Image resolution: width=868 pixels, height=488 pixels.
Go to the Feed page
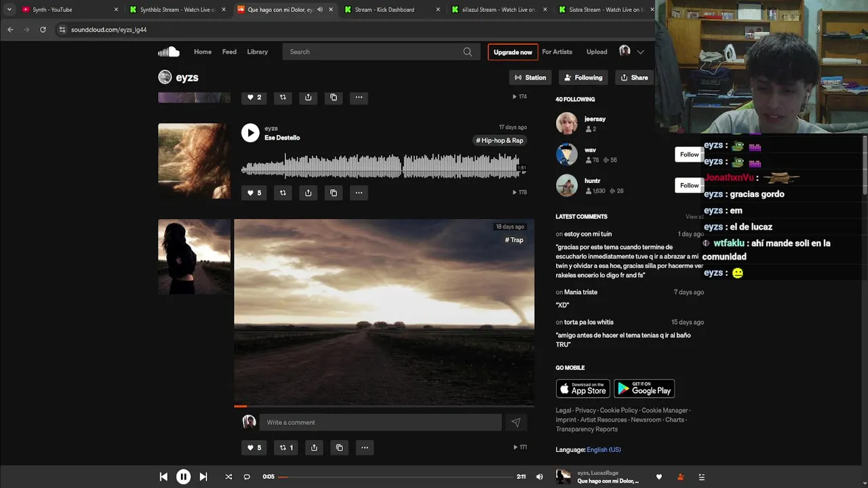click(x=229, y=52)
